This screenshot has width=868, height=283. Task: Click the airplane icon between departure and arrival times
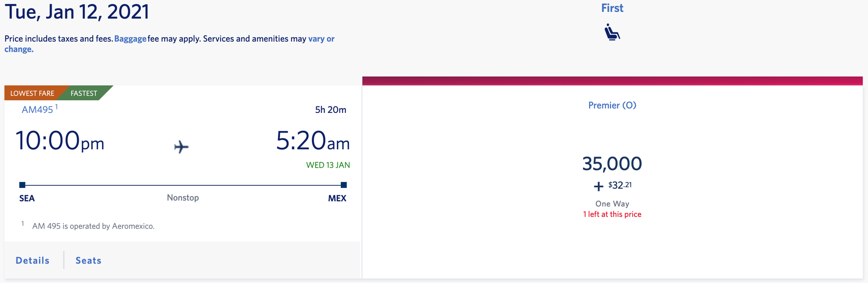(x=181, y=147)
